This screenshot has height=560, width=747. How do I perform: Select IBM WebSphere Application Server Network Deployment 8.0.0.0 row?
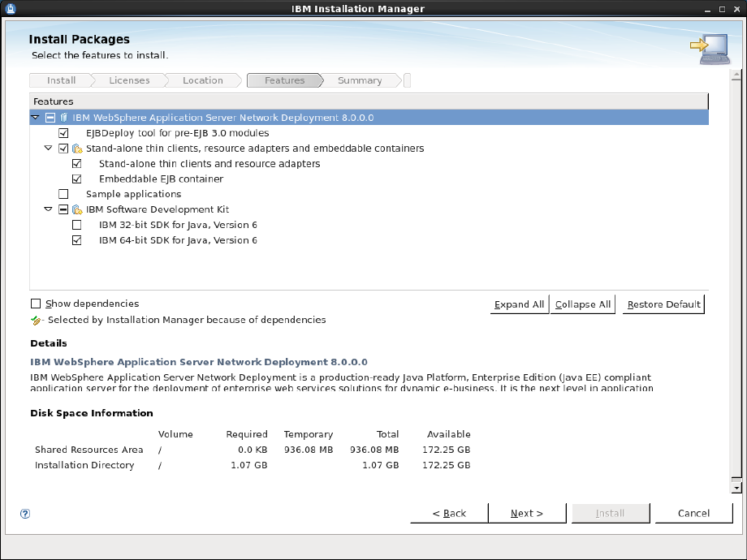(x=369, y=118)
